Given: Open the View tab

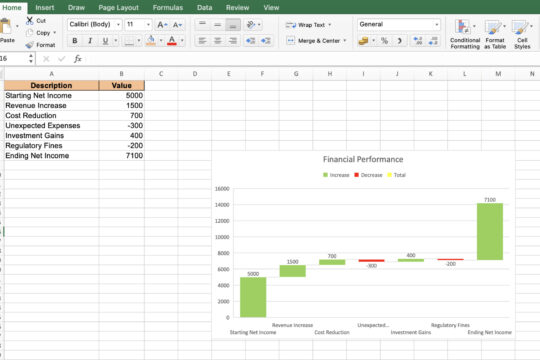Looking at the screenshot, I should coord(271,8).
